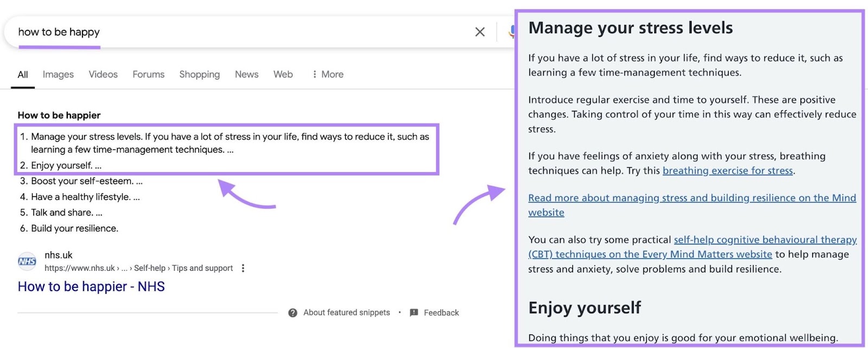Click the paragraph starting 'If you have feelings of anxiety'

tap(677, 163)
